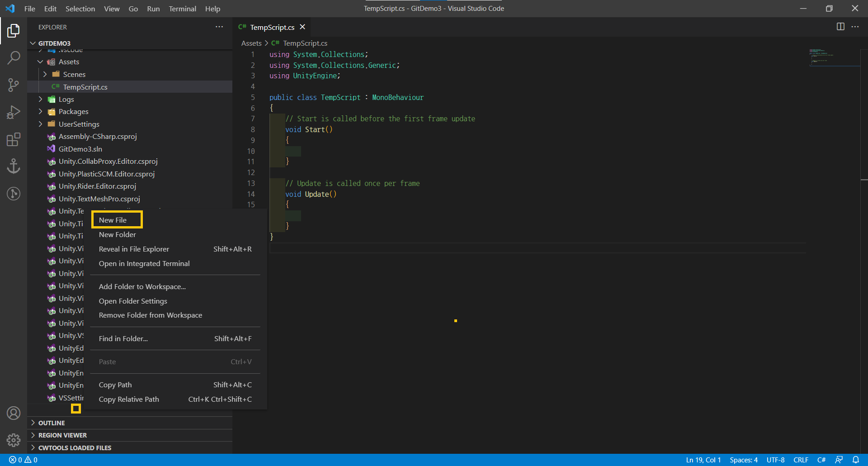
Task: Open TempScript.cs in the explorer tree
Action: coord(130,87)
